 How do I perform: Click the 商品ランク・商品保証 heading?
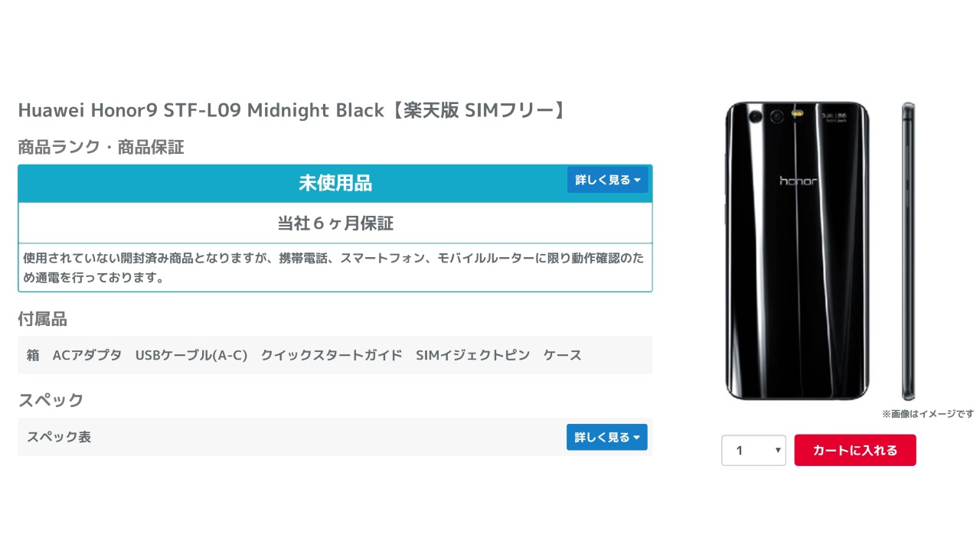click(x=101, y=148)
